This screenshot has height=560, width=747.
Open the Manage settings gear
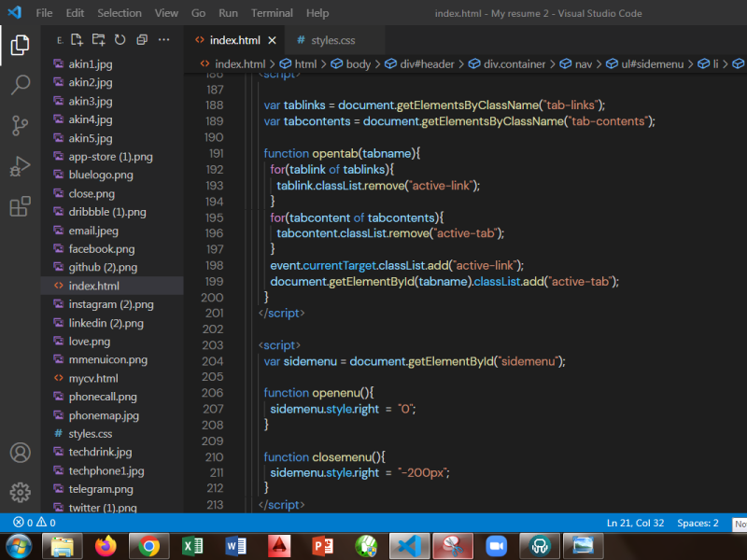(x=20, y=492)
